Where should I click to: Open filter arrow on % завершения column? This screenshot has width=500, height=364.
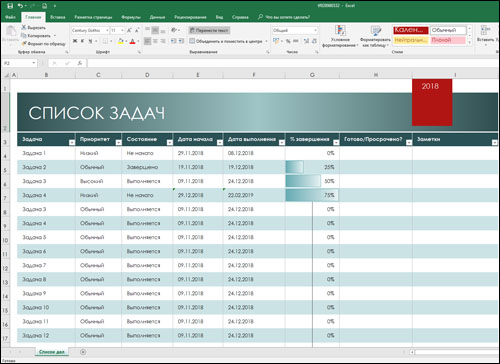[x=336, y=143]
